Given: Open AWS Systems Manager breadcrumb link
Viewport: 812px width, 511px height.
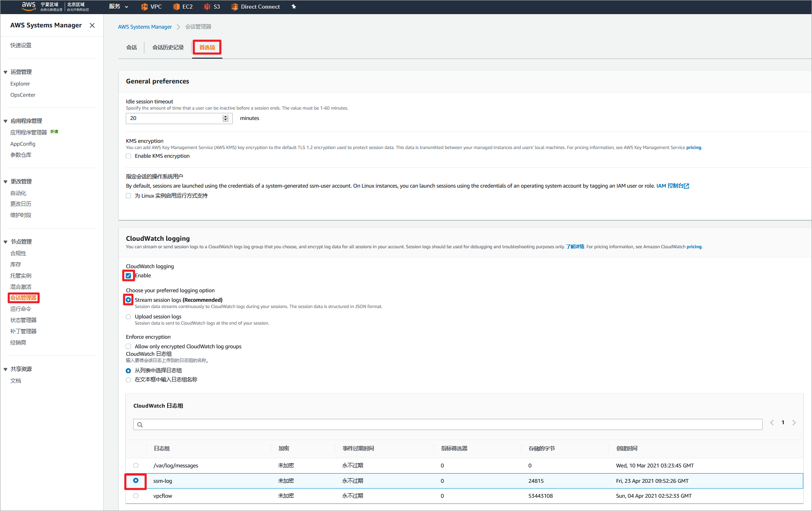Looking at the screenshot, I should click(145, 27).
